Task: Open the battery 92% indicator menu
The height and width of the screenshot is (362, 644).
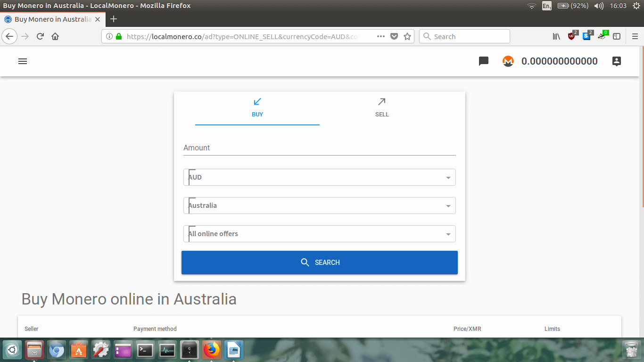Action: (573, 6)
